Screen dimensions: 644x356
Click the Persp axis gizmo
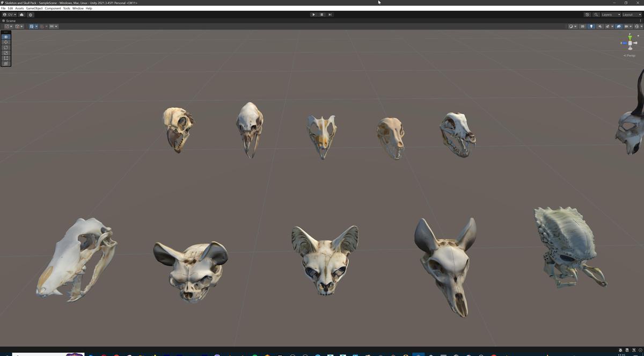point(628,55)
